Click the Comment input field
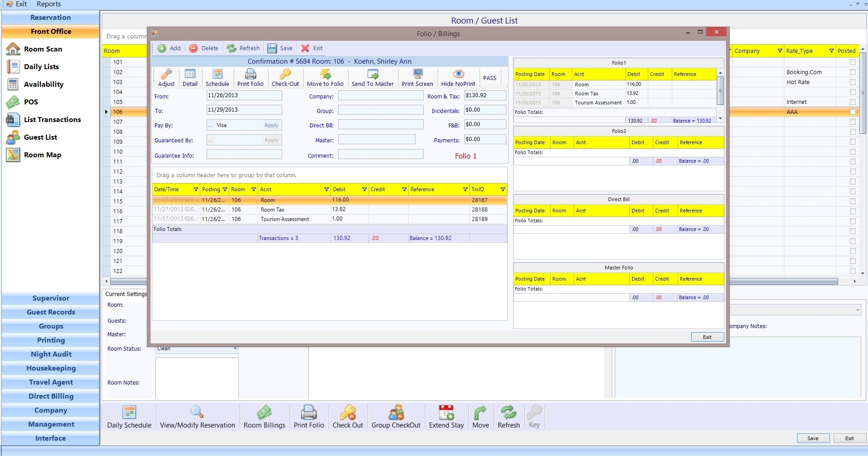Viewport: 868px width, 456px height. click(x=381, y=155)
